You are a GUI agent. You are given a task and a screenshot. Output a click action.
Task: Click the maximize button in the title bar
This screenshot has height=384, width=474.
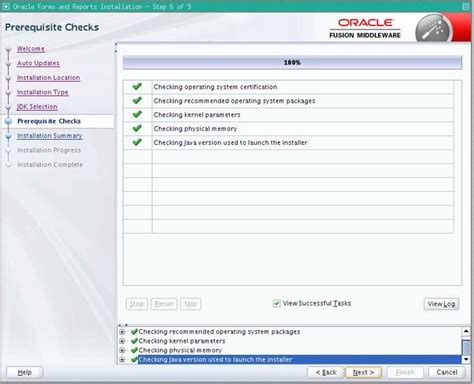tap(466, 6)
